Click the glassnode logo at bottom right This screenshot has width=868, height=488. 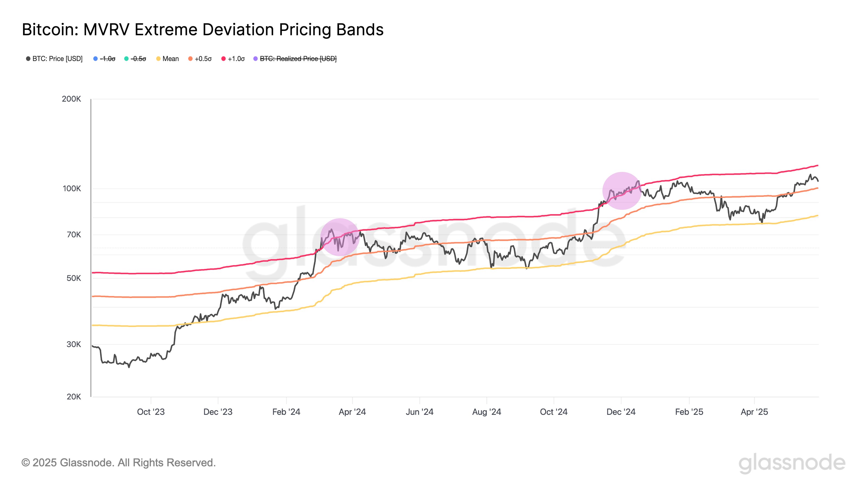pos(792,463)
